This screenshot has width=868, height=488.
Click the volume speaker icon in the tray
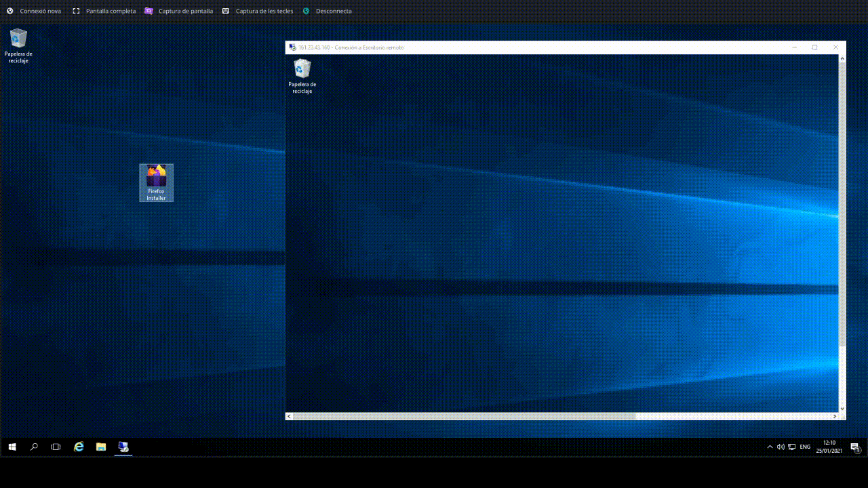click(x=781, y=447)
